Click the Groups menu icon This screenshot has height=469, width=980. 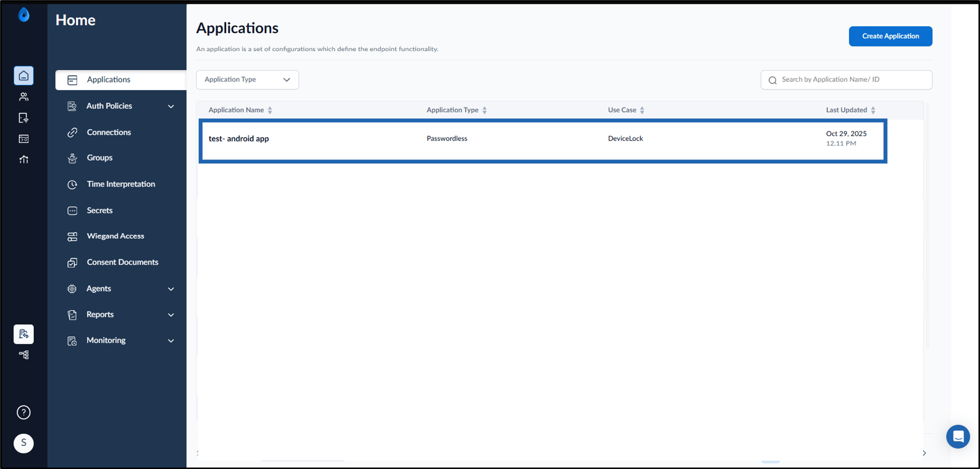[x=72, y=158]
